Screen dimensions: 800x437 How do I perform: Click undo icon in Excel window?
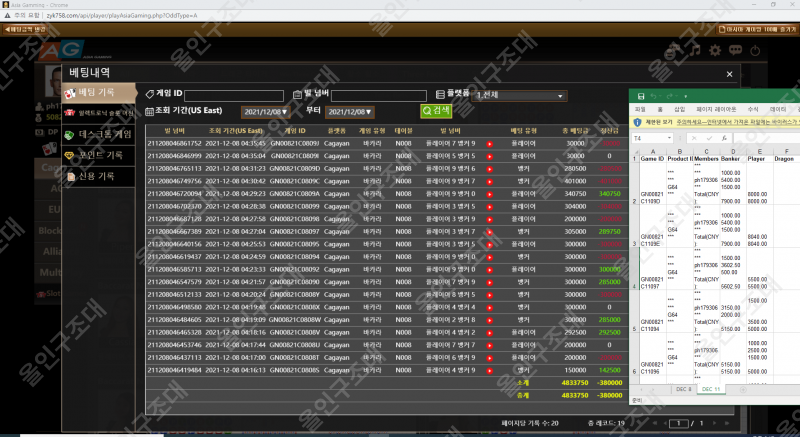654,96
